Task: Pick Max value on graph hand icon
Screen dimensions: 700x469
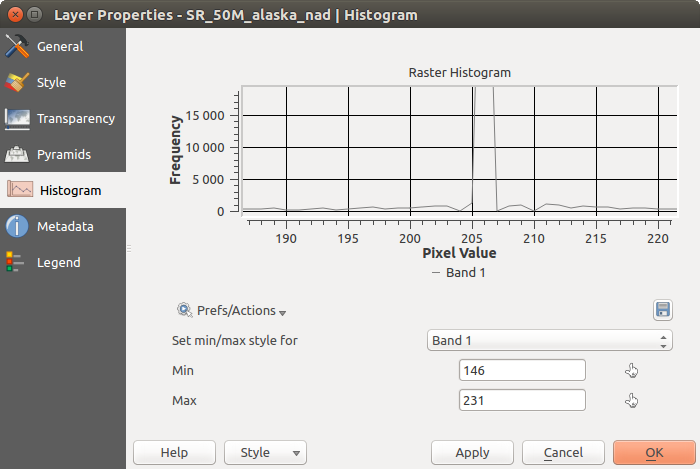Action: tap(631, 401)
